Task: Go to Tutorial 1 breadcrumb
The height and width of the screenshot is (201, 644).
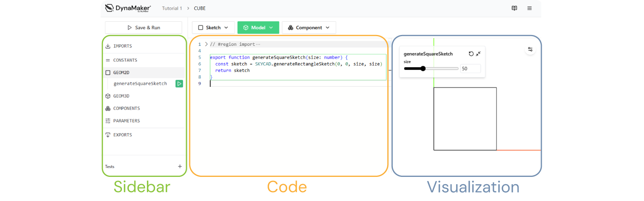Action: pos(172,8)
